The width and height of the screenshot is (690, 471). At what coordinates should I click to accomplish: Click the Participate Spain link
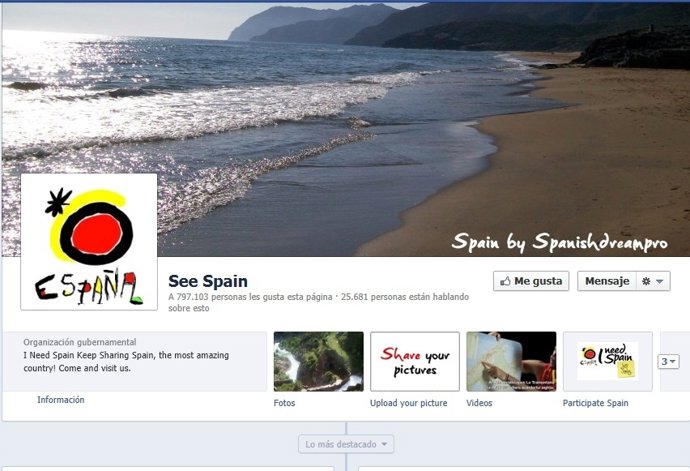tap(595, 403)
